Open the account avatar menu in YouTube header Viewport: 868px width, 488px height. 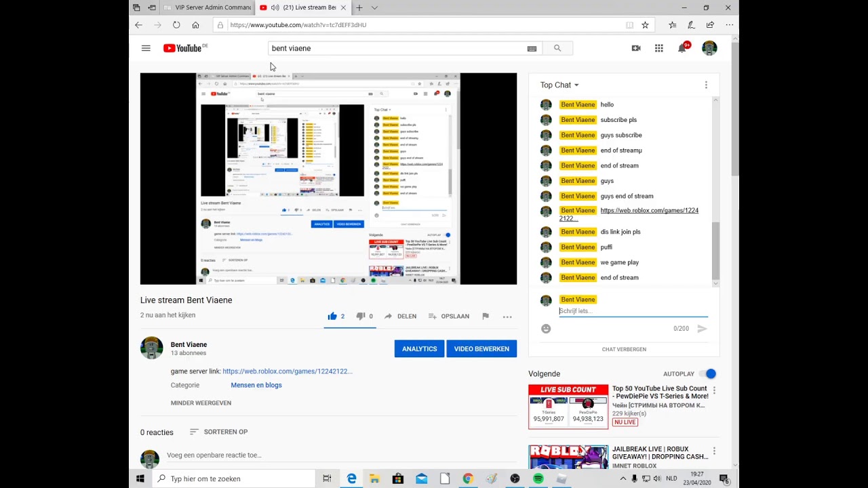709,48
